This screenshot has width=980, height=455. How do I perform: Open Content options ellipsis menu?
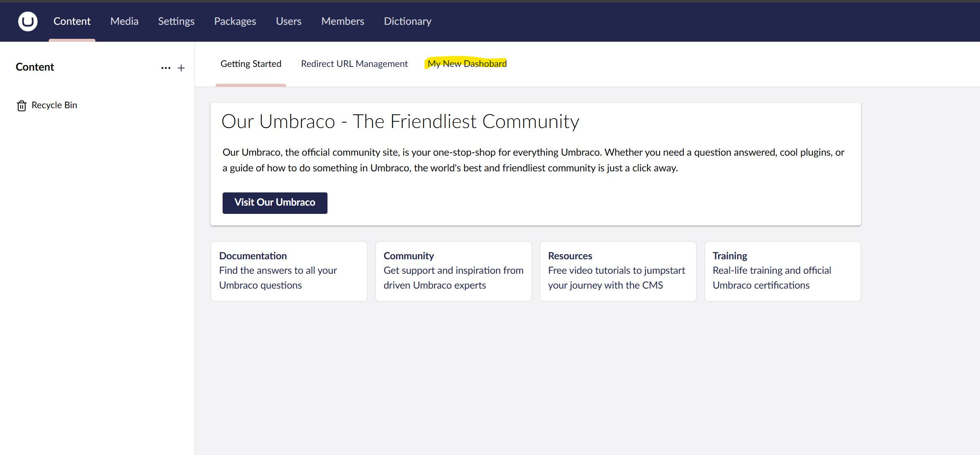(166, 68)
